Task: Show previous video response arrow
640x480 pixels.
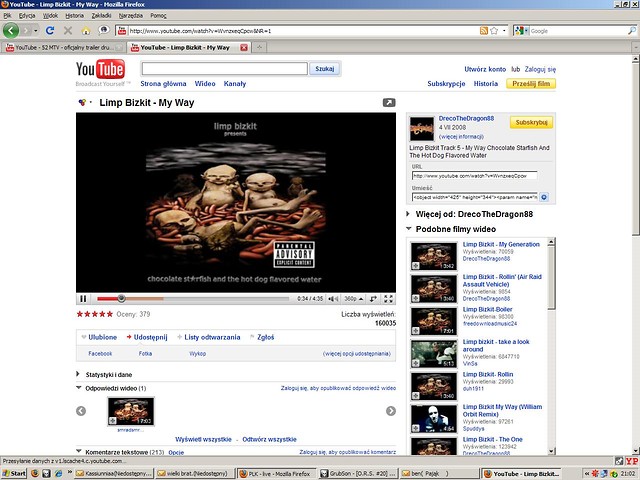Action: [x=81, y=411]
